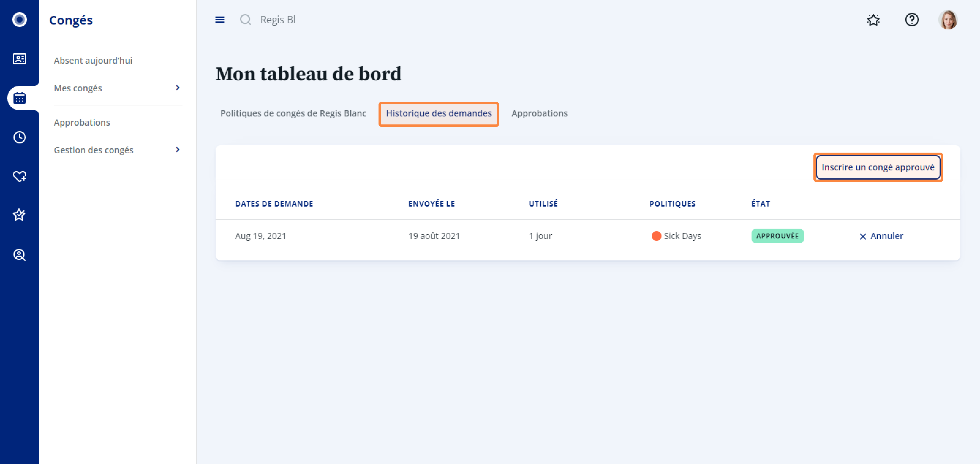Open the clock time-tracking icon
The width and height of the screenshot is (980, 464).
click(19, 137)
